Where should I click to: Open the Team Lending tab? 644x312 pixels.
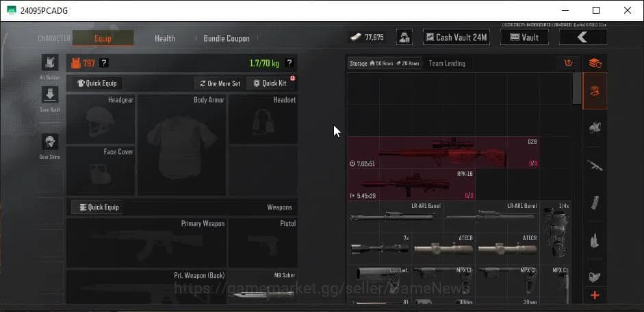(447, 64)
